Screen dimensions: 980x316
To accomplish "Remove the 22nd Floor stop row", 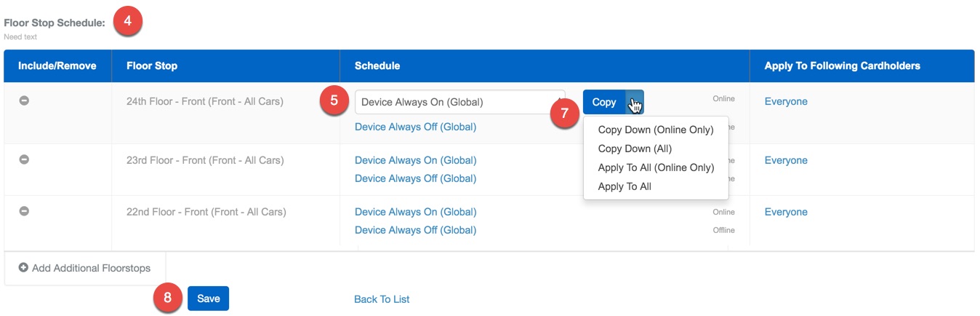I will [24, 212].
